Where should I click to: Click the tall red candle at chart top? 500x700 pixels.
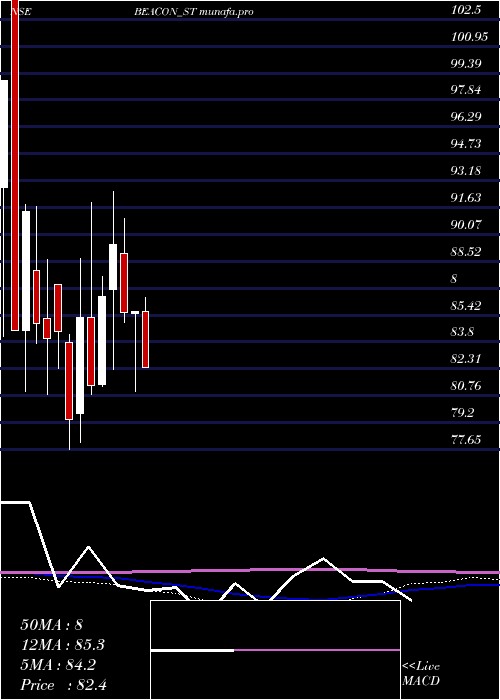16,165
